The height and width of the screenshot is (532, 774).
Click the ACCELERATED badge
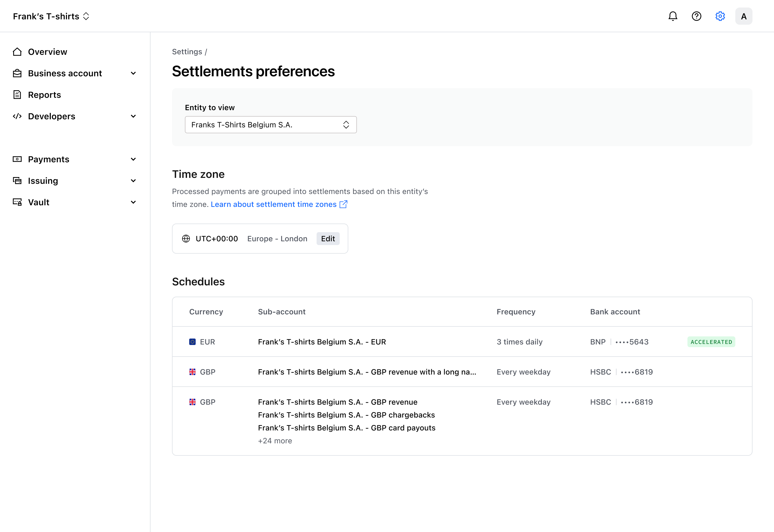(x=711, y=342)
